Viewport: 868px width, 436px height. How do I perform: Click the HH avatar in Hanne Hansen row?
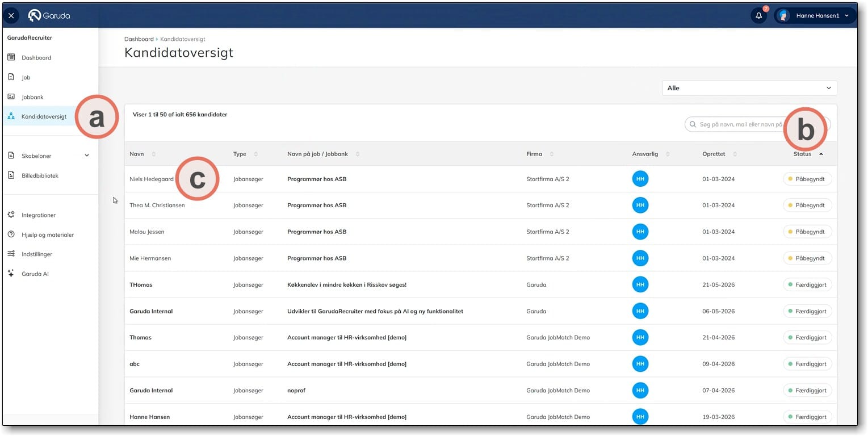coord(640,417)
